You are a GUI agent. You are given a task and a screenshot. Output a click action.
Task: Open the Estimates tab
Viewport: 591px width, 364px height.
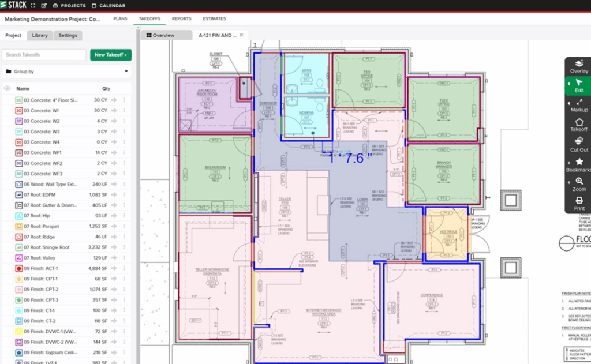[214, 18]
